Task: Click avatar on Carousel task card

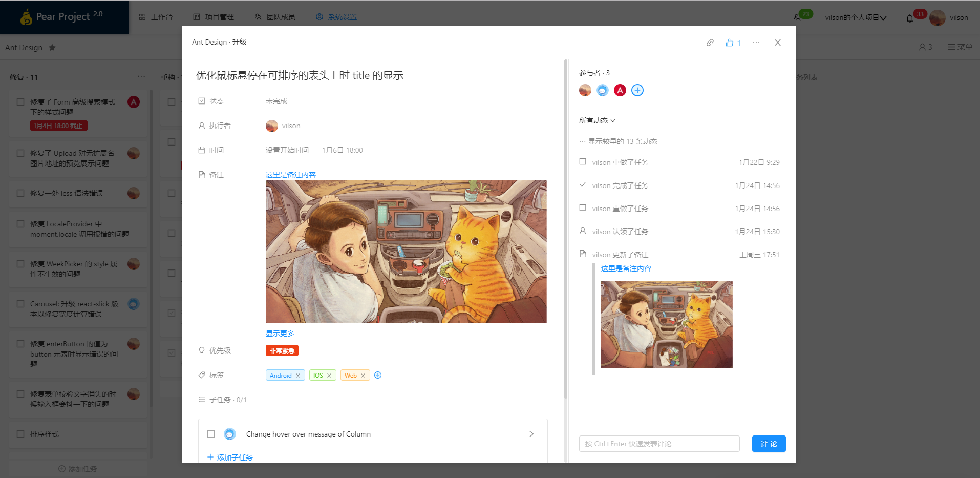Action: [x=134, y=304]
